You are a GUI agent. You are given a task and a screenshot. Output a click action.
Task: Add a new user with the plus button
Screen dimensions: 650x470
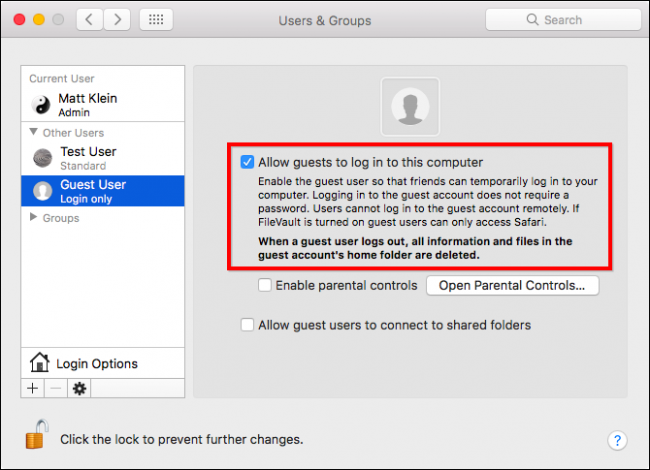(32, 388)
